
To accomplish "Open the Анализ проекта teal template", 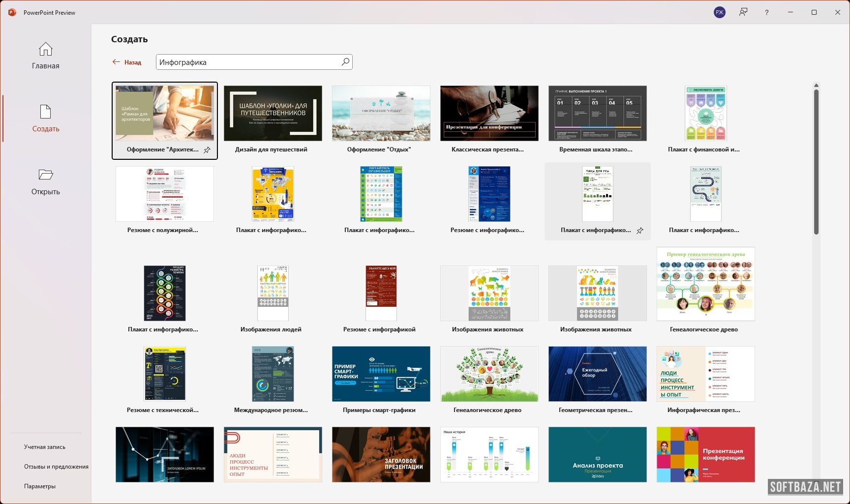I will tap(598, 455).
